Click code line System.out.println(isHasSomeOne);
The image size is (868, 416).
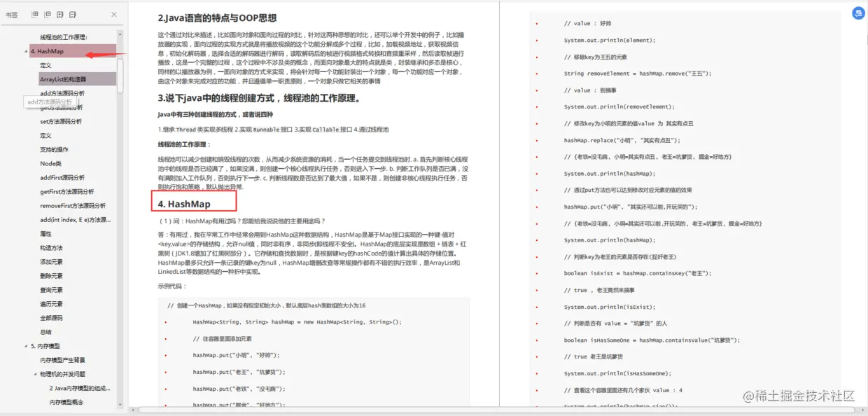(617, 373)
